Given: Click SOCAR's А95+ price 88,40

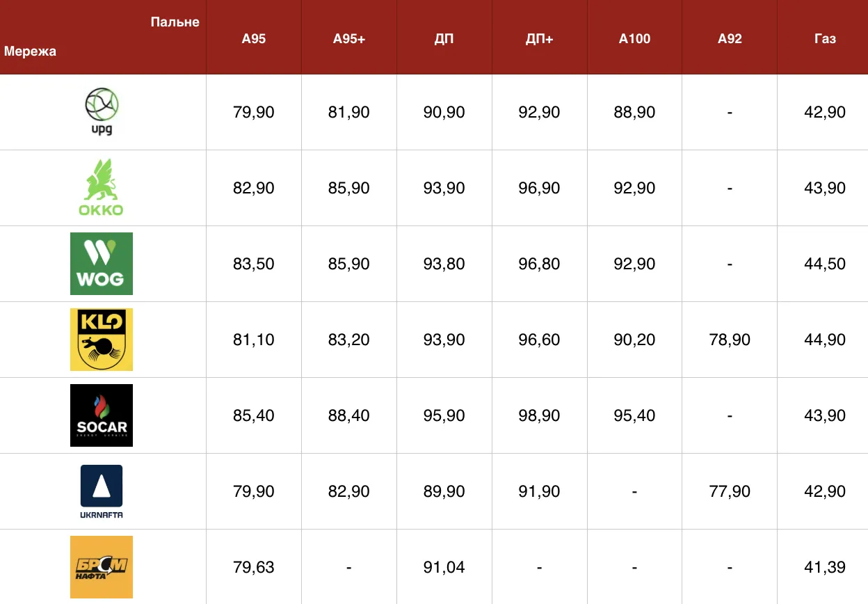Looking at the screenshot, I should [x=349, y=415].
